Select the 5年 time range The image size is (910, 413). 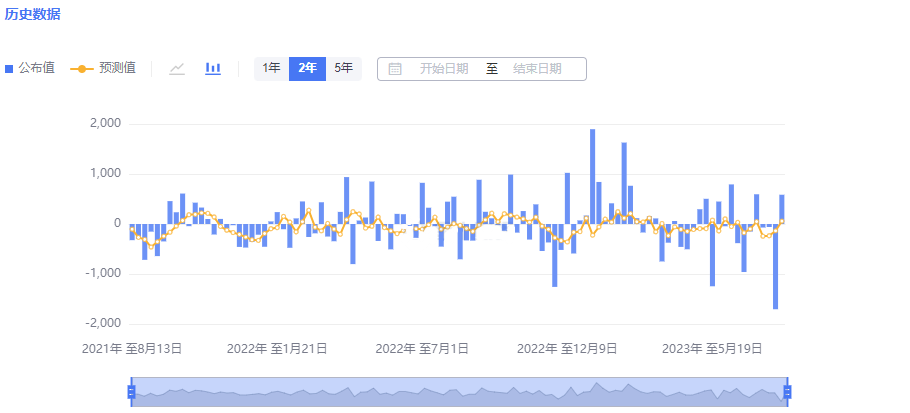tap(344, 68)
